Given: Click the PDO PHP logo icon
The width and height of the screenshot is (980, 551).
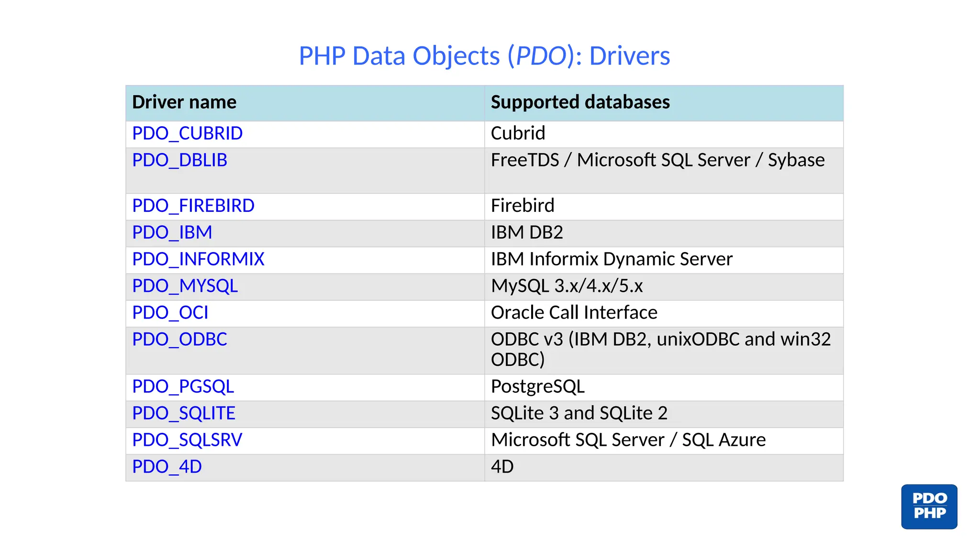Looking at the screenshot, I should pyautogui.click(x=929, y=507).
